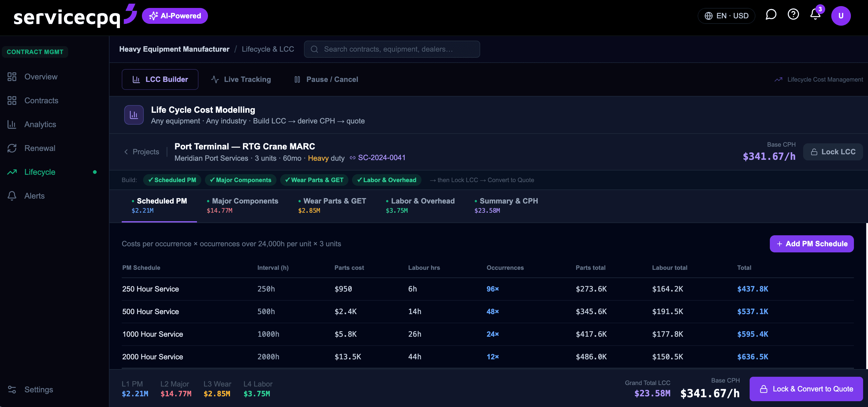Click the Life Cycle Cost Modelling icon

[x=134, y=115]
